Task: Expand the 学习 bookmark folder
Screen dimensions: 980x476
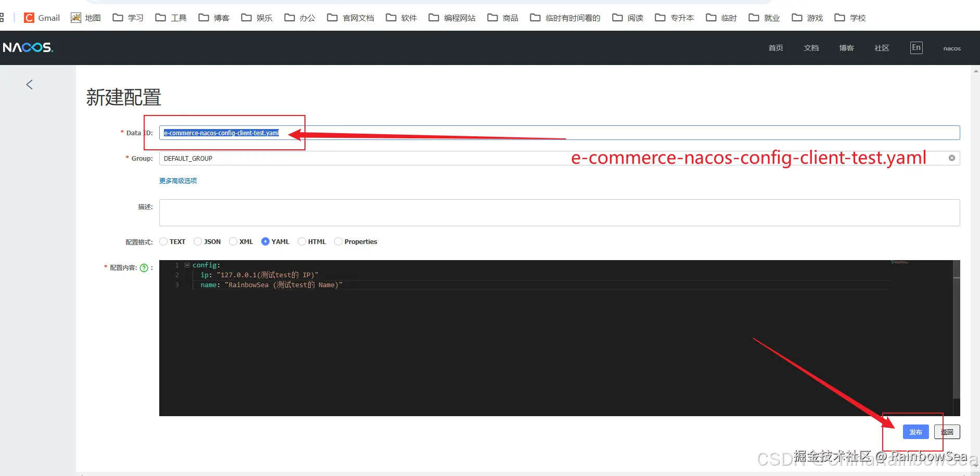Action: 128,18
